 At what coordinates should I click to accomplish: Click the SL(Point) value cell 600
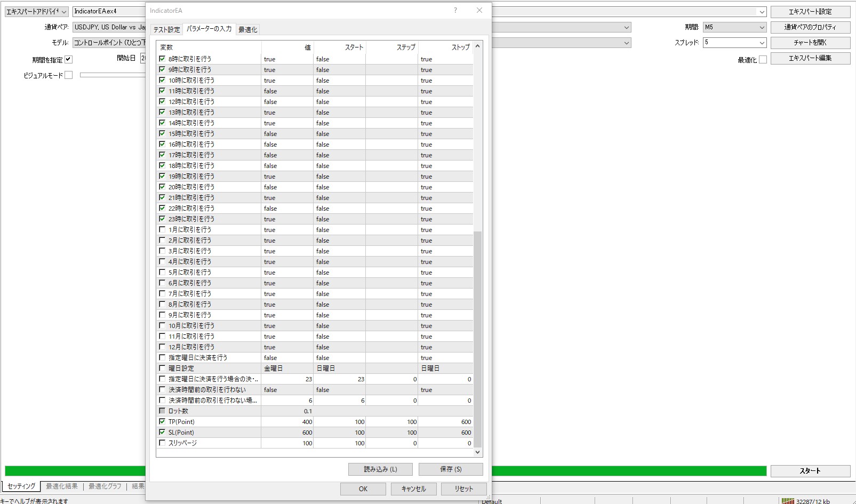tap(287, 433)
